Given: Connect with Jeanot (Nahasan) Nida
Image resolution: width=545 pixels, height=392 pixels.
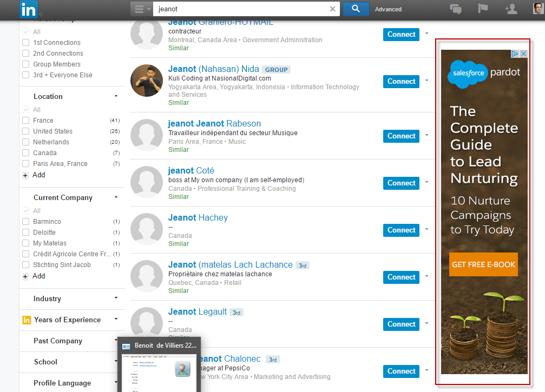Looking at the screenshot, I should tap(401, 81).
